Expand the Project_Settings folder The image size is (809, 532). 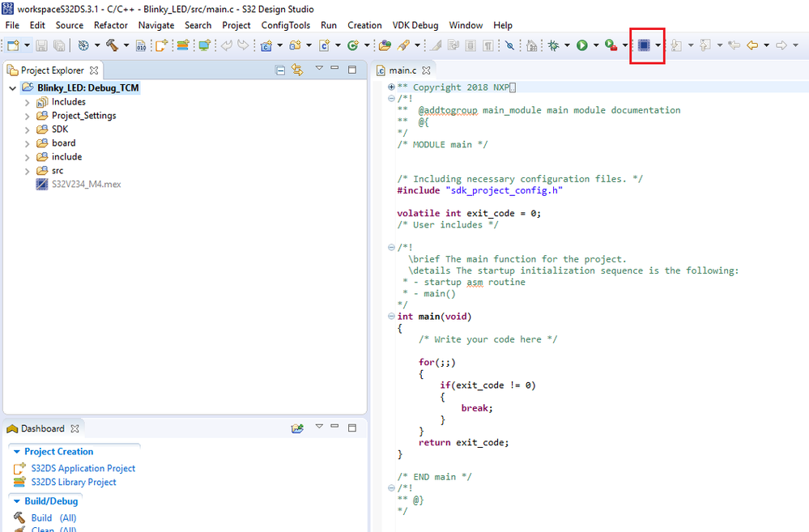(28, 116)
